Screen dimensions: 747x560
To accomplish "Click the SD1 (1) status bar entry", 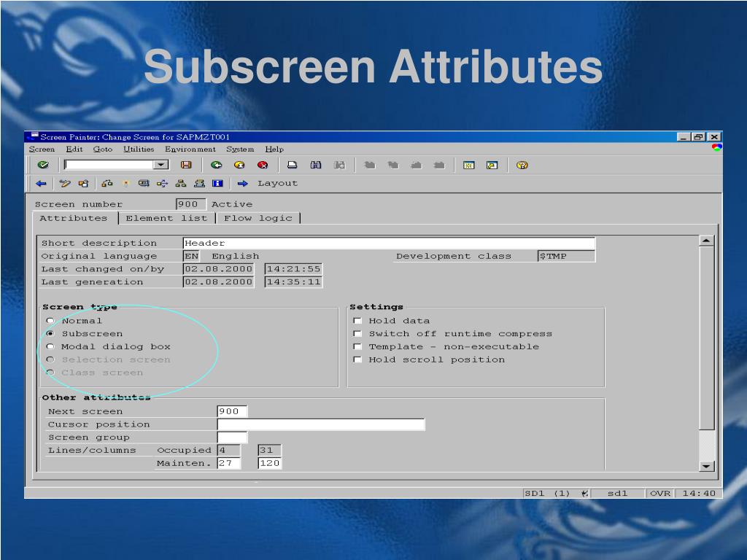I will point(547,494).
